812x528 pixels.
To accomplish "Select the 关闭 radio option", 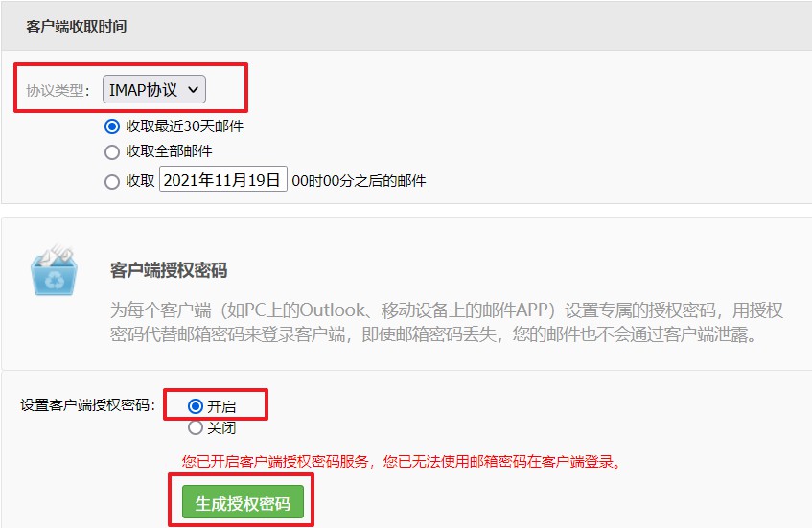I will click(x=196, y=427).
